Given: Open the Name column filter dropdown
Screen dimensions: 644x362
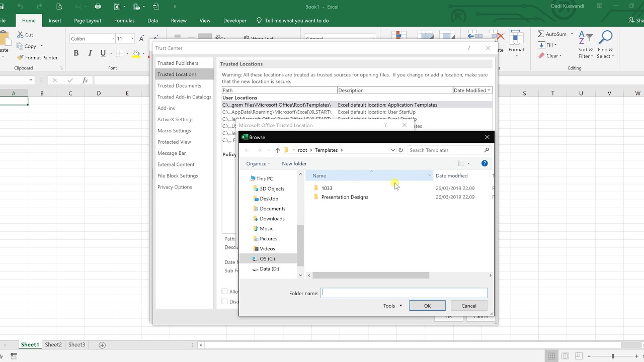Looking at the screenshot, I should (x=429, y=175).
